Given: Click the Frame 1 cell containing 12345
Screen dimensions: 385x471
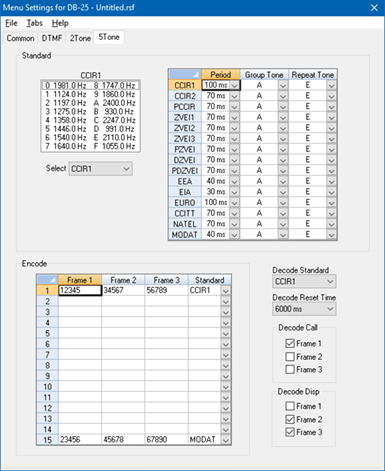Looking at the screenshot, I should tap(80, 290).
